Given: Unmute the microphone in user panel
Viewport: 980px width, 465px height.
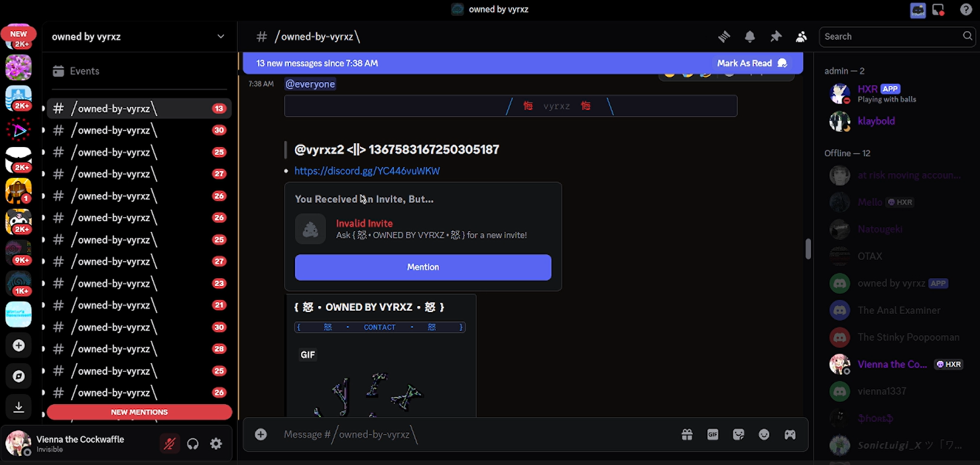Looking at the screenshot, I should point(170,444).
